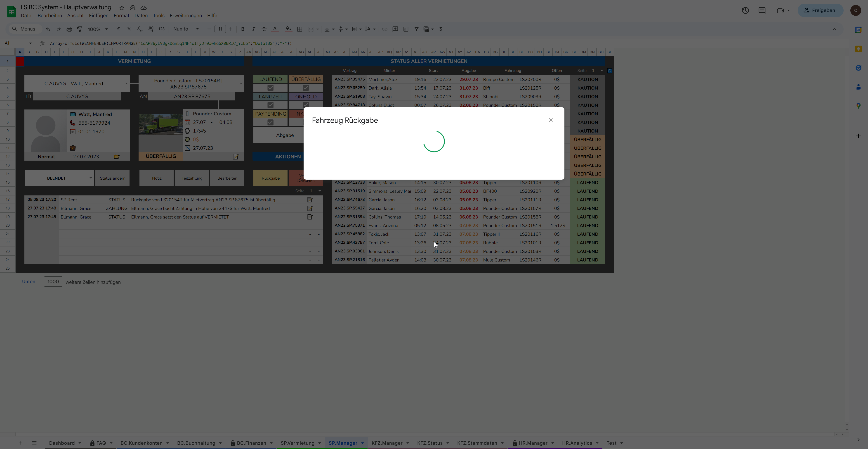This screenshot has width=868, height=449.
Task: Switch to the KFZ.Manager sheet tab
Action: point(387,443)
